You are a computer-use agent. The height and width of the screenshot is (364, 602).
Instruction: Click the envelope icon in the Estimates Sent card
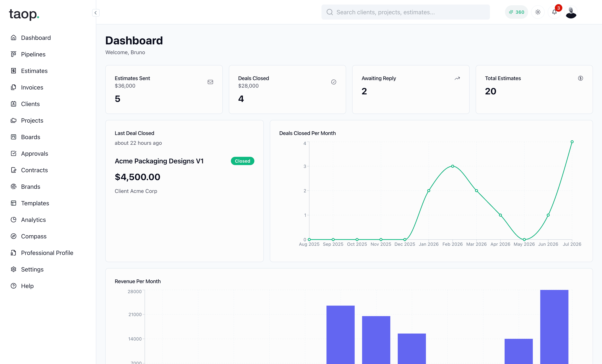click(x=210, y=82)
